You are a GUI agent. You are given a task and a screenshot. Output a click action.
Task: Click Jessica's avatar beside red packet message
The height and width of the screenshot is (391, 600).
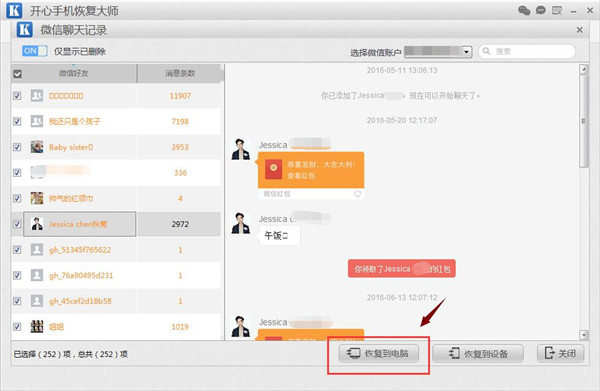tap(241, 149)
